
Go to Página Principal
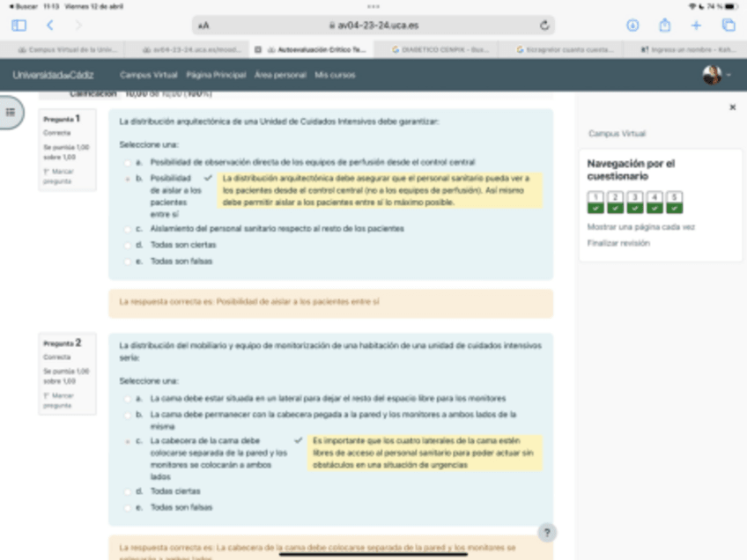[x=217, y=75]
